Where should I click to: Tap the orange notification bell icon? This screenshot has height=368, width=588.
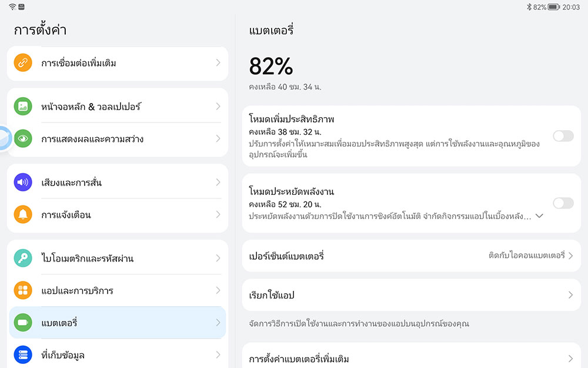coord(23,214)
